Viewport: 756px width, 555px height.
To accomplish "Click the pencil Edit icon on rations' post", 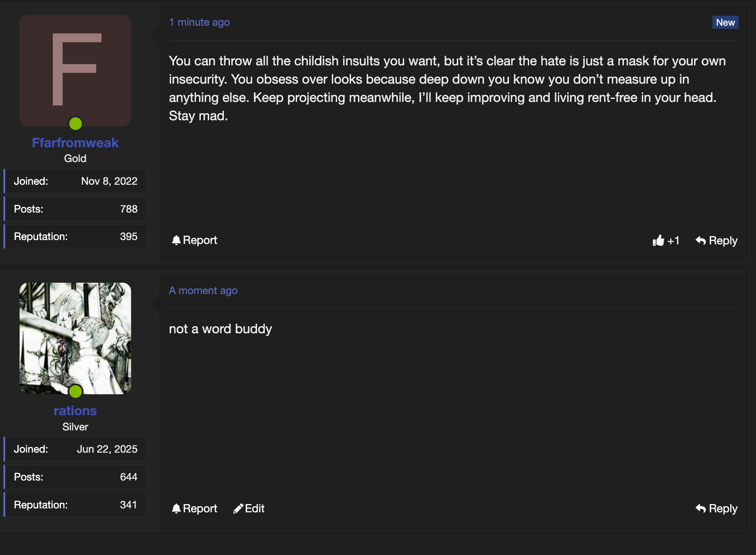I will point(238,508).
